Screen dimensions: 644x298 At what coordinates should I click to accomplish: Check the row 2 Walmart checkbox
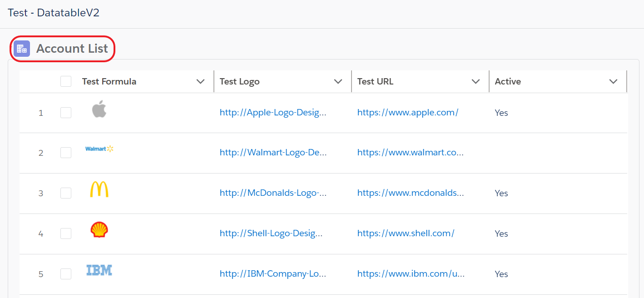(66, 153)
